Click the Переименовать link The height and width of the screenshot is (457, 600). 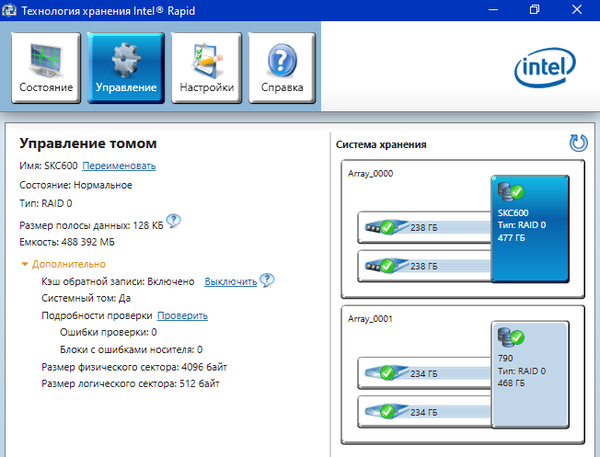(x=119, y=166)
